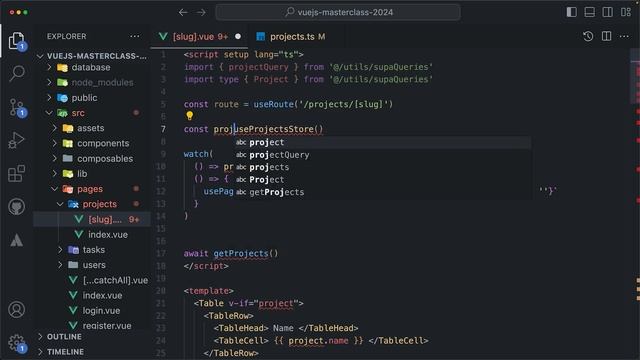Open the [...catchAll].vue file
This screenshot has height=360, width=640.
[92, 280]
